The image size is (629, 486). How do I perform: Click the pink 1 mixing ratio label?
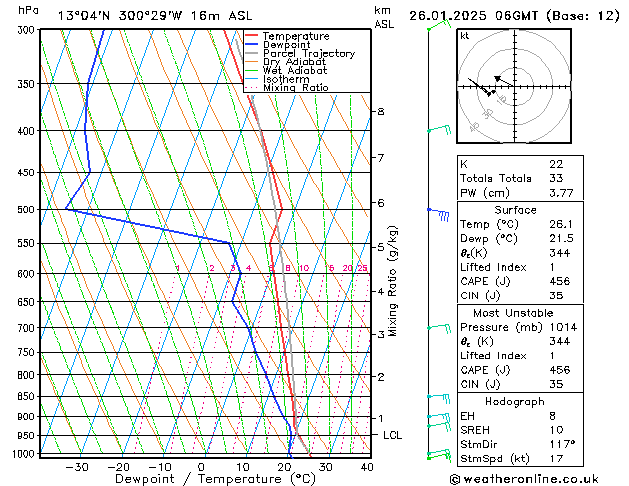(x=178, y=268)
